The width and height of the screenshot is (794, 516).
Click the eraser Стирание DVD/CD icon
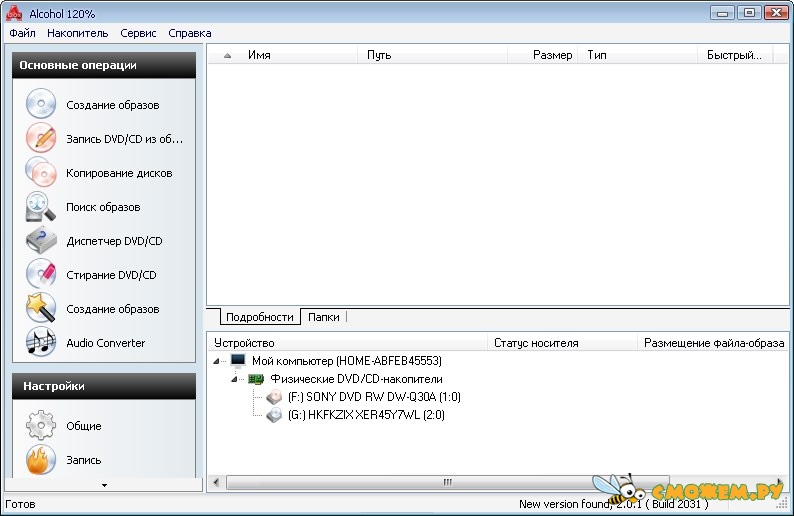click(x=41, y=274)
